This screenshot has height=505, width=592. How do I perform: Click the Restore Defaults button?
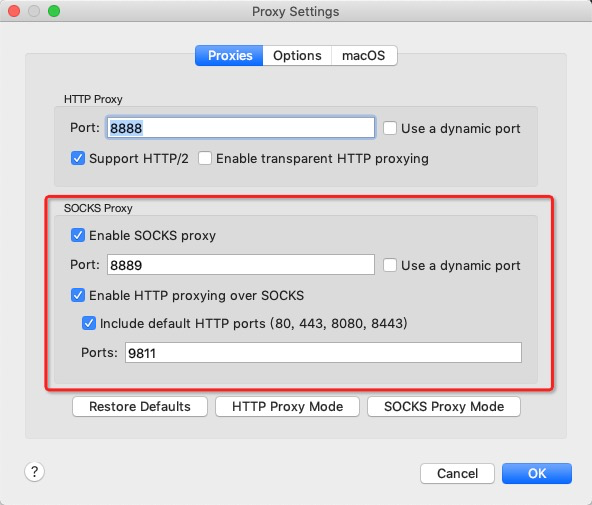coord(140,406)
